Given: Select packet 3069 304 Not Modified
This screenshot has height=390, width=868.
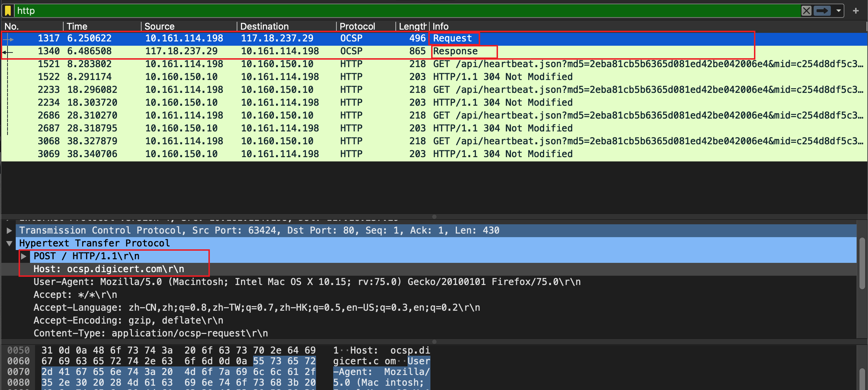Looking at the screenshot, I should 434,154.
